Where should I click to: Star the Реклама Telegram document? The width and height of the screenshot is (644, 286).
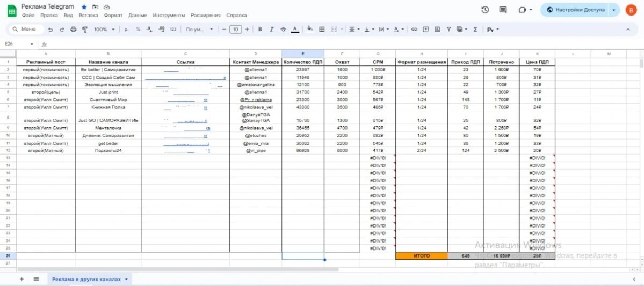coord(84,7)
